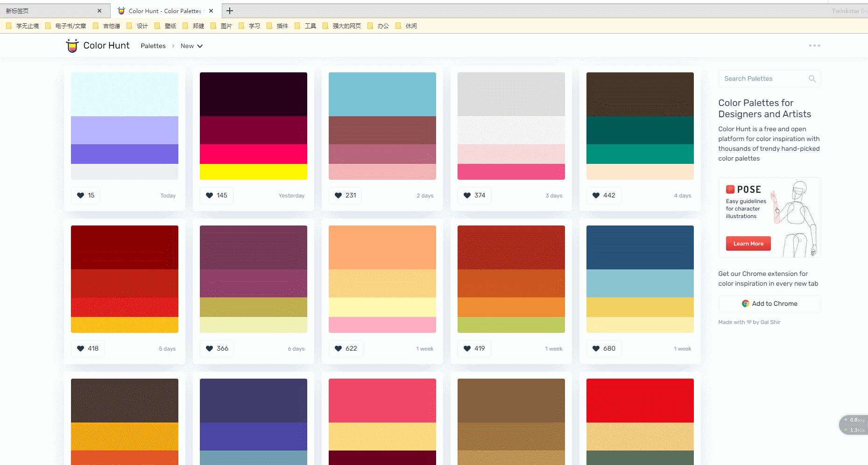Viewport: 868px width, 465px height.
Task: Select the lavender swatch in Today palette
Action: click(x=125, y=130)
